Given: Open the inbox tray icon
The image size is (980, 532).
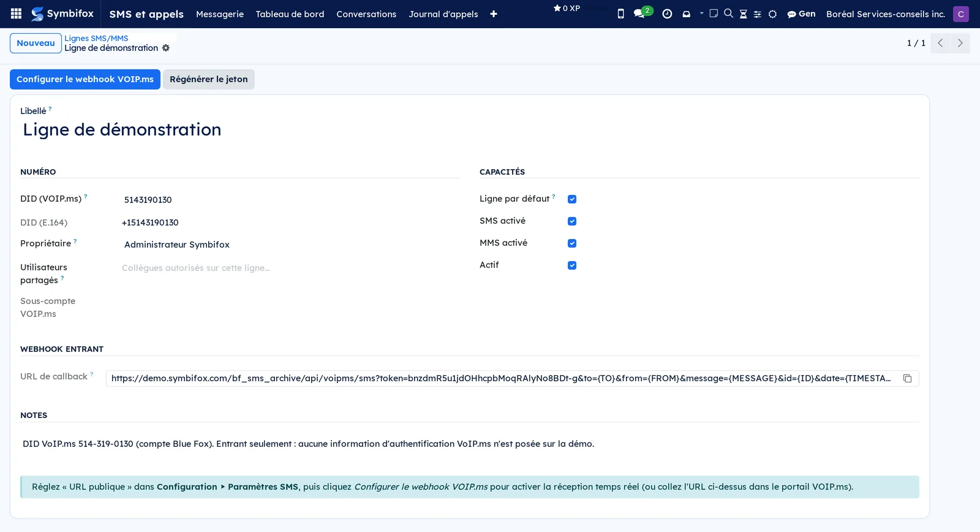Looking at the screenshot, I should (x=686, y=13).
